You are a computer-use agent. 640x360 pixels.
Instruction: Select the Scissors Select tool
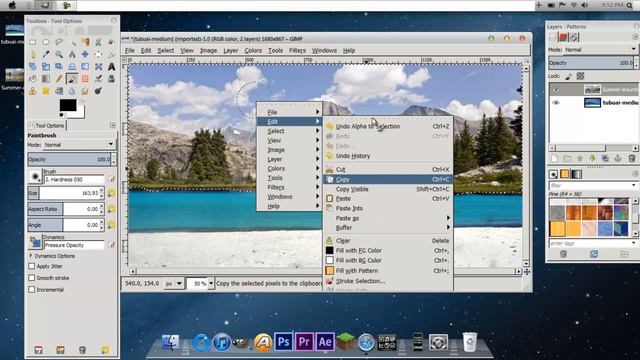[98, 42]
